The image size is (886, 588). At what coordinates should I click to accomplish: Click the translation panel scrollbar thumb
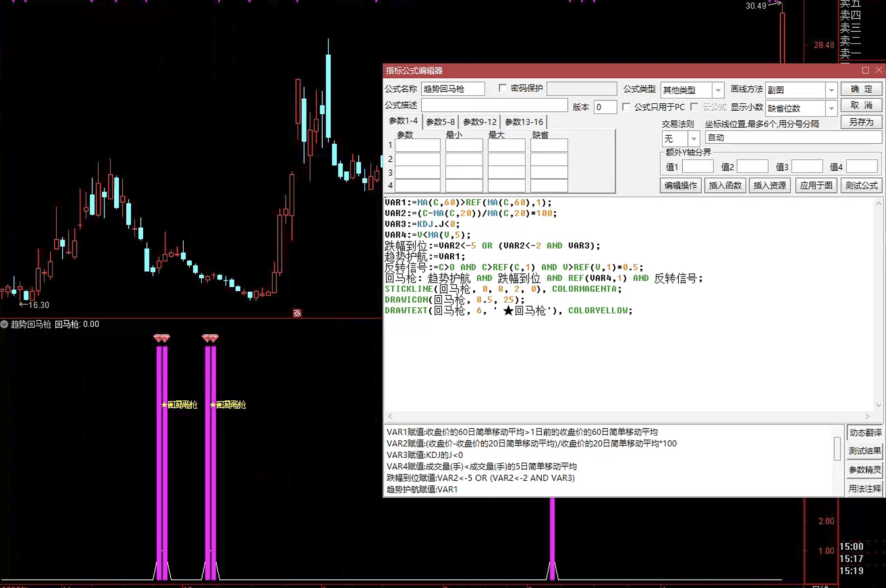[837, 448]
